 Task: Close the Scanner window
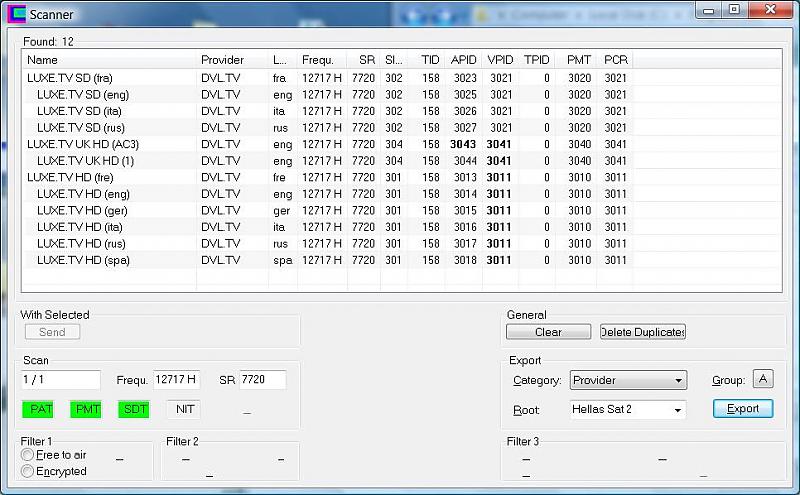[771, 9]
